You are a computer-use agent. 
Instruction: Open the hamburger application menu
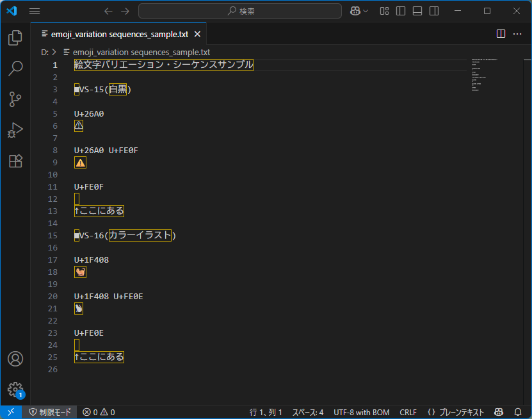tap(35, 11)
